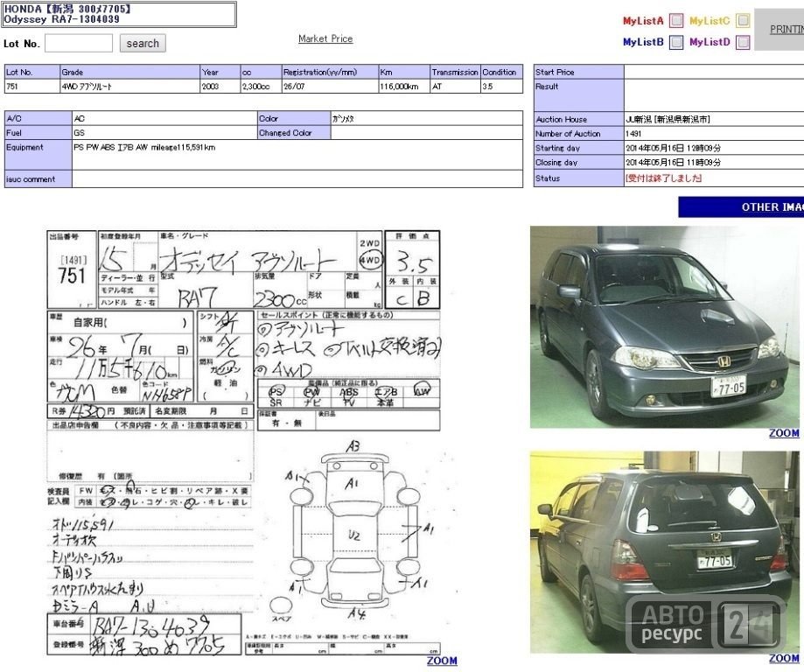Select the condition value 3.5

tap(487, 87)
